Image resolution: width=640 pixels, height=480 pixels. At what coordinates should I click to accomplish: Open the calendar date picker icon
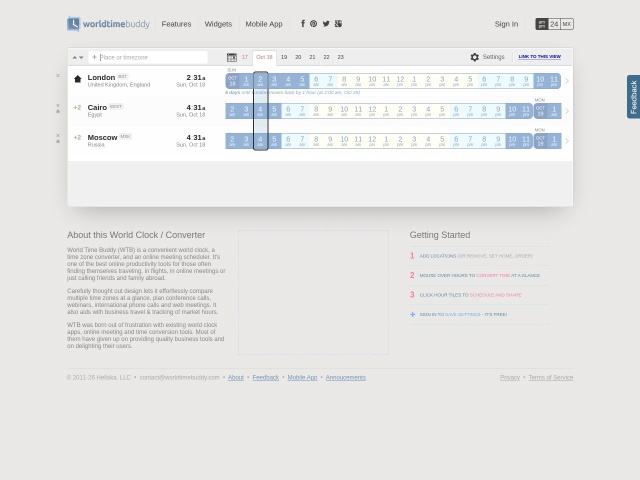click(x=232, y=58)
